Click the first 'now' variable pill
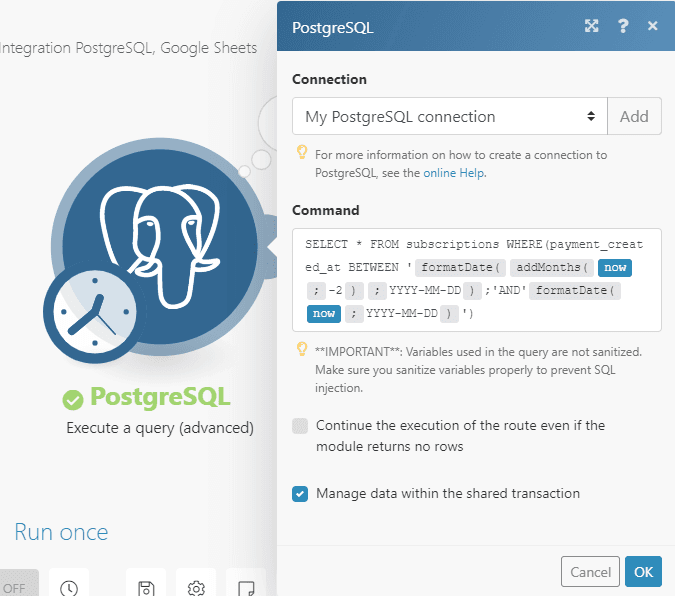The image size is (675, 596). 615,268
